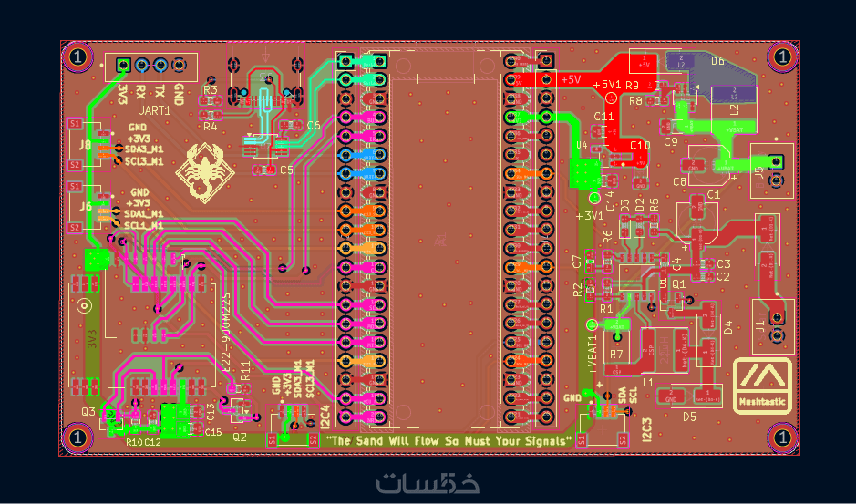Select the D6 diode label
Screen dimensions: 856x504
pyautogui.click(x=717, y=61)
